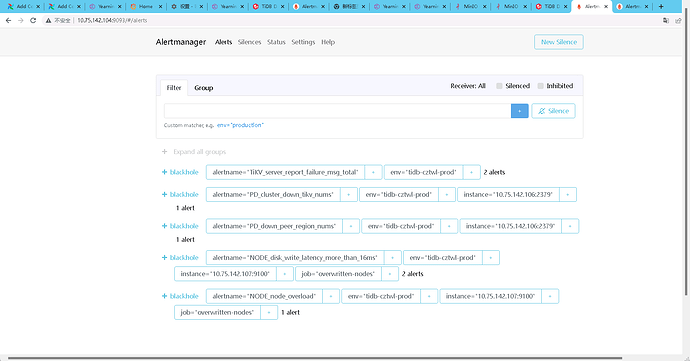Switch to the Group tab
Image resolution: width=690 pixels, height=361 pixels.
pos(204,88)
